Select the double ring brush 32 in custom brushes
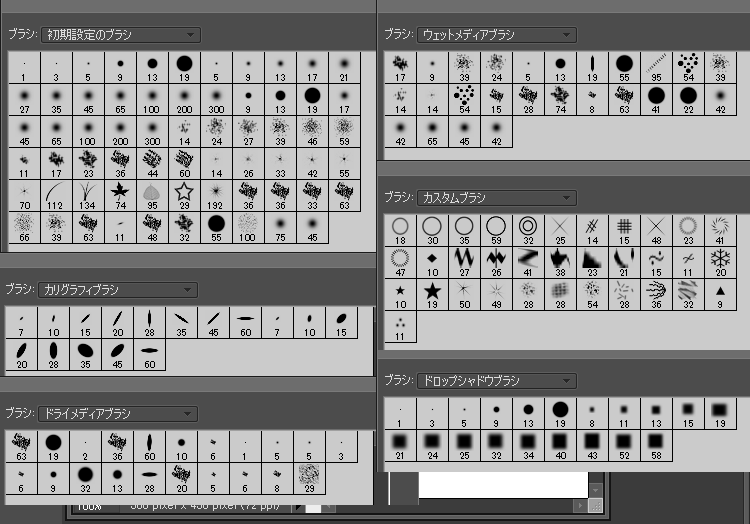Viewport: 750px width, 524px height. pos(528,231)
